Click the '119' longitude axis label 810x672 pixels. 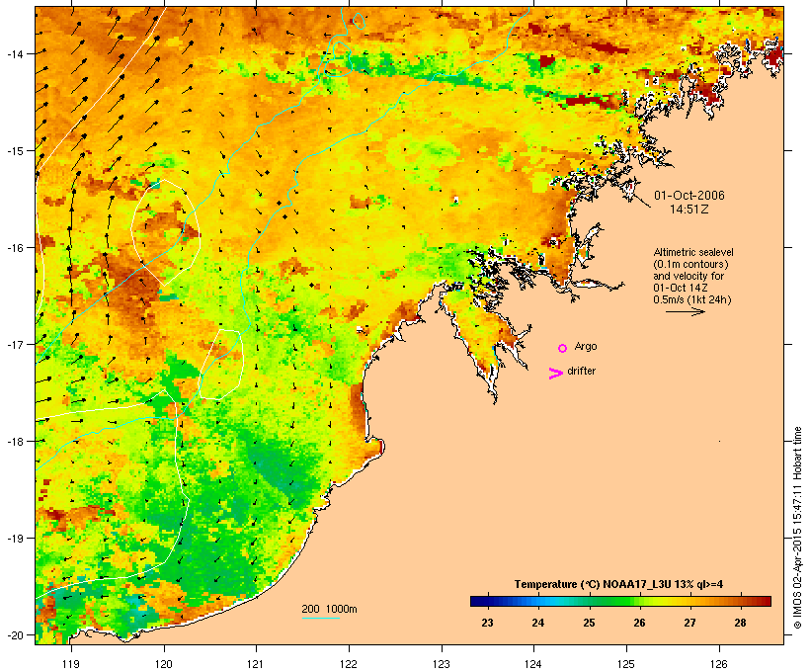click(71, 664)
